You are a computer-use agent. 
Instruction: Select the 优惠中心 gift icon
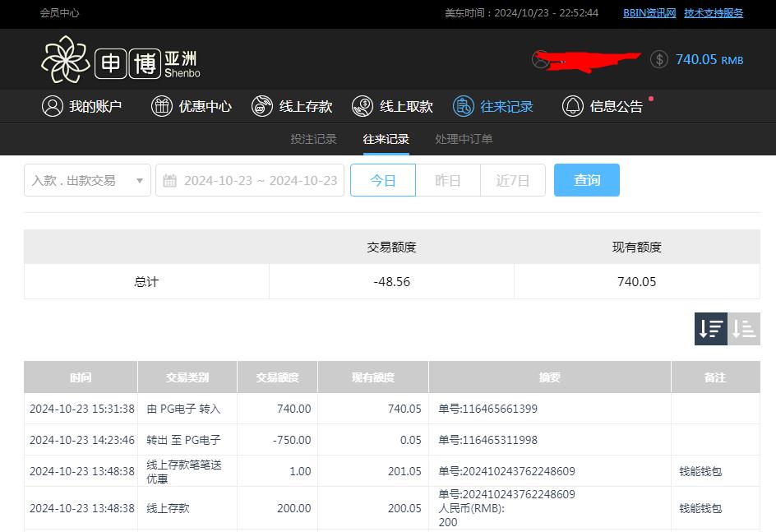(161, 105)
